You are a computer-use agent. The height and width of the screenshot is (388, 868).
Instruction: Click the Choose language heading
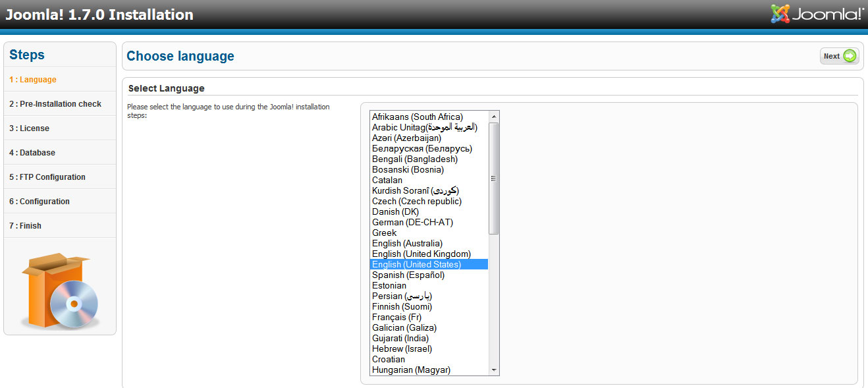tap(180, 57)
